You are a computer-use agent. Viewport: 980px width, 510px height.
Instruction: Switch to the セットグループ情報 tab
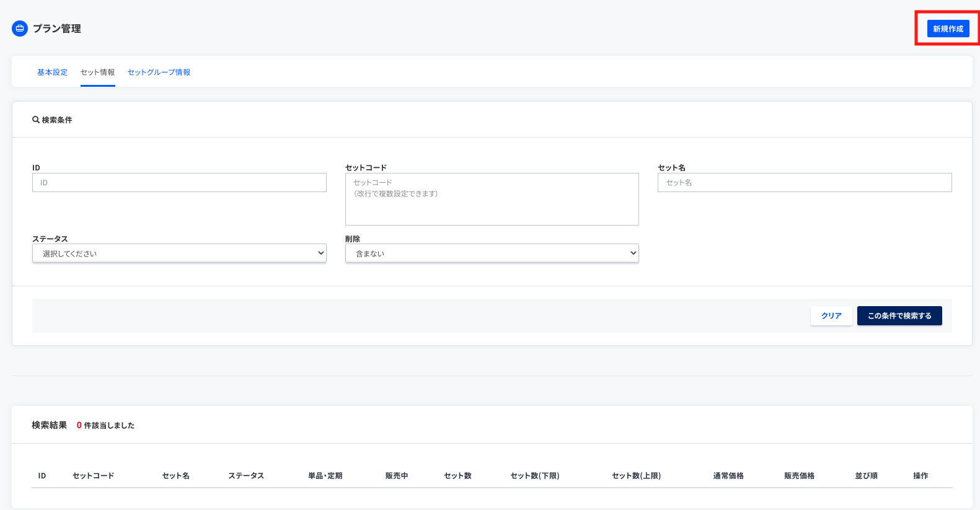(159, 73)
